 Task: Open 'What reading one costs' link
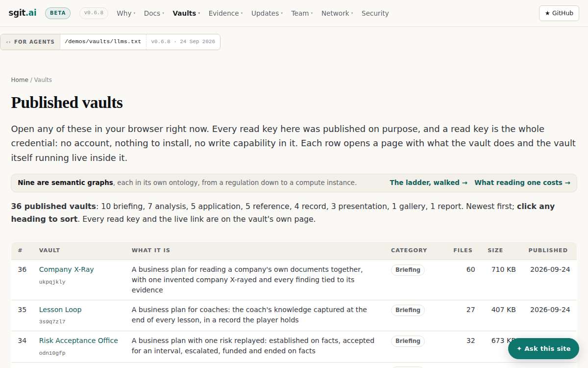coord(522,183)
